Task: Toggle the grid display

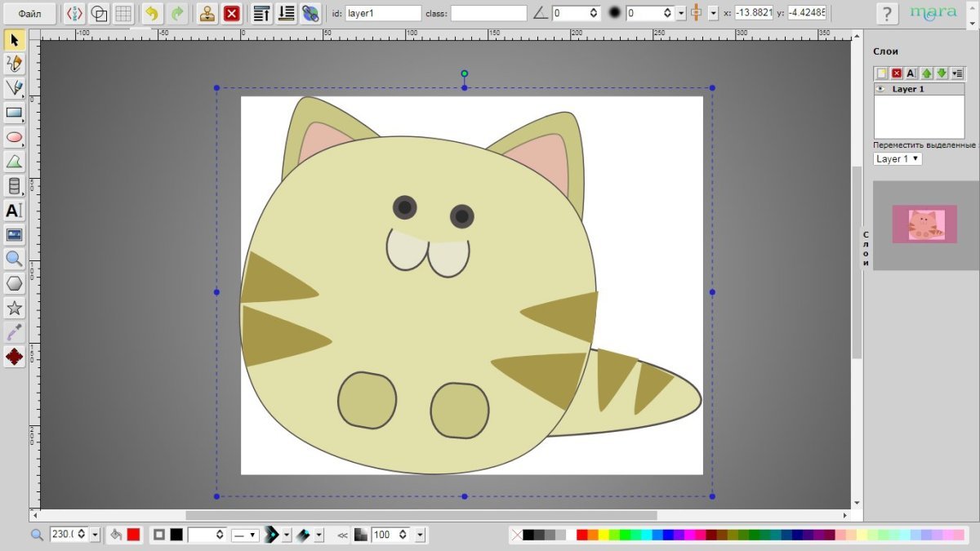Action: click(123, 13)
